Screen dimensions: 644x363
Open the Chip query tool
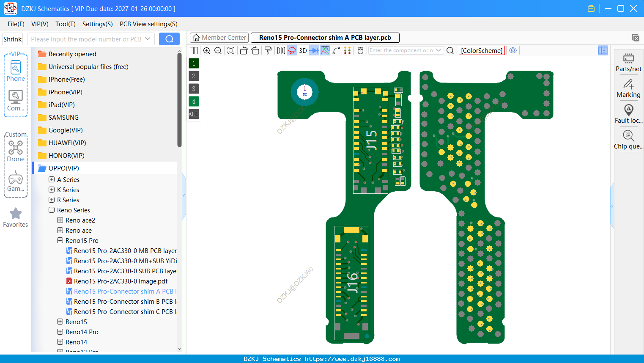coord(628,140)
